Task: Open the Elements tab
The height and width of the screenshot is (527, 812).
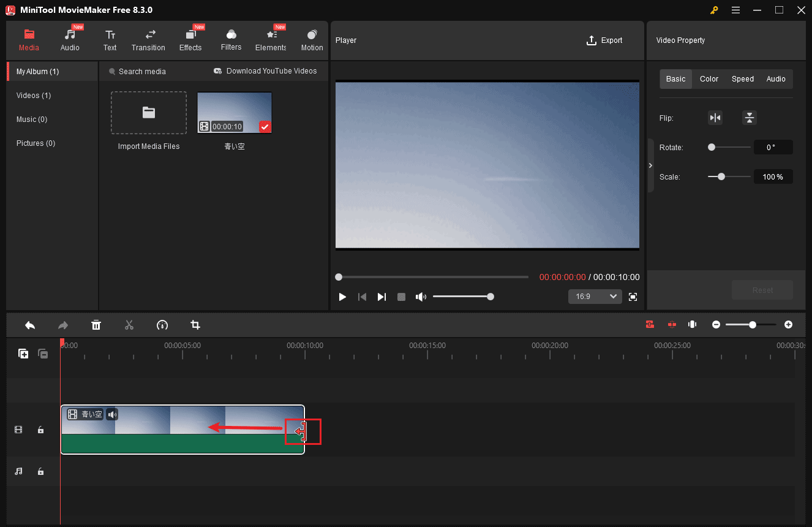Action: (271, 40)
